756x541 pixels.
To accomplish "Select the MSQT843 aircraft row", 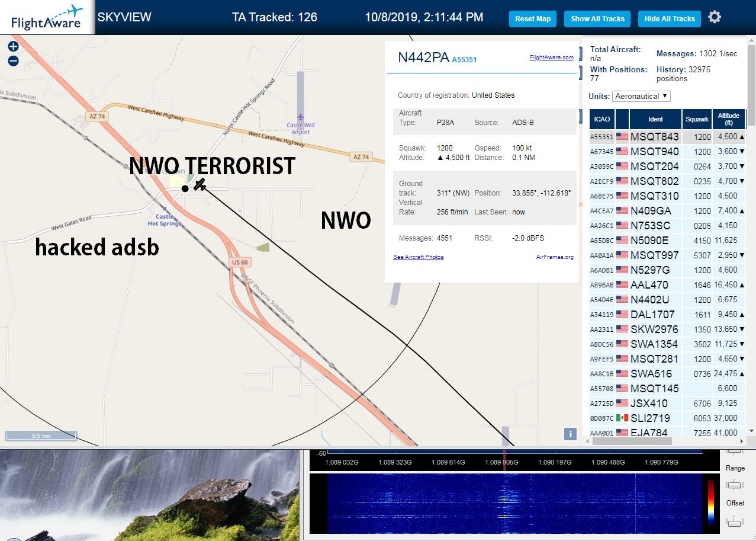I will pos(667,137).
